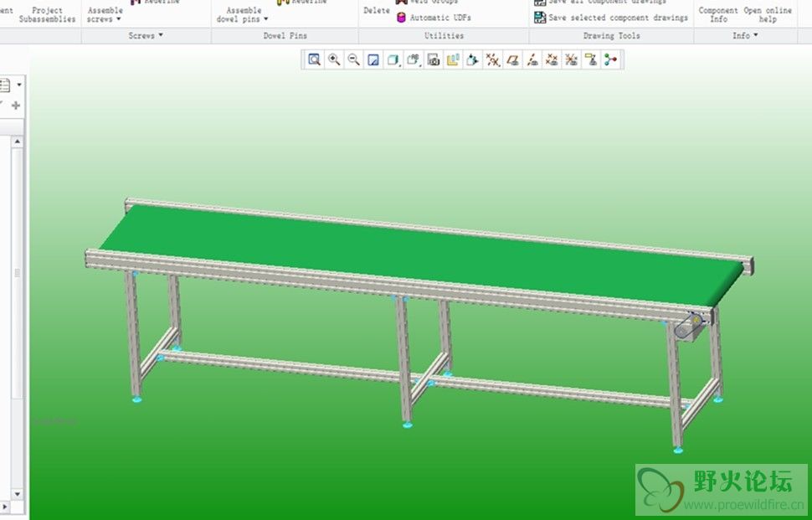Click the Utilities group label
The width and height of the screenshot is (812, 520).
[444, 36]
